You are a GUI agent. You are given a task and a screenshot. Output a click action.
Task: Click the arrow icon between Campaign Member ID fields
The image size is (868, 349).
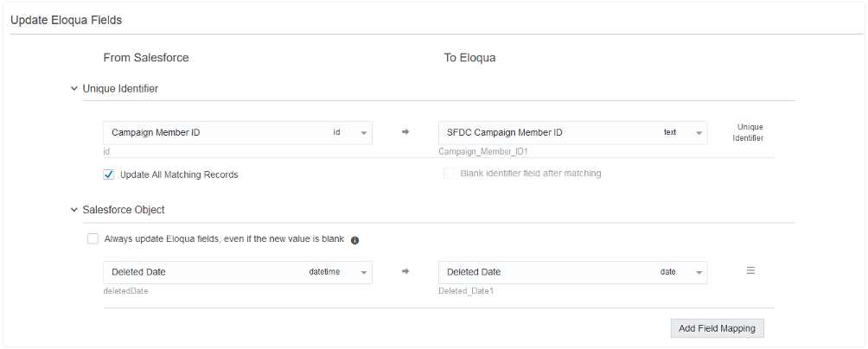[405, 133]
